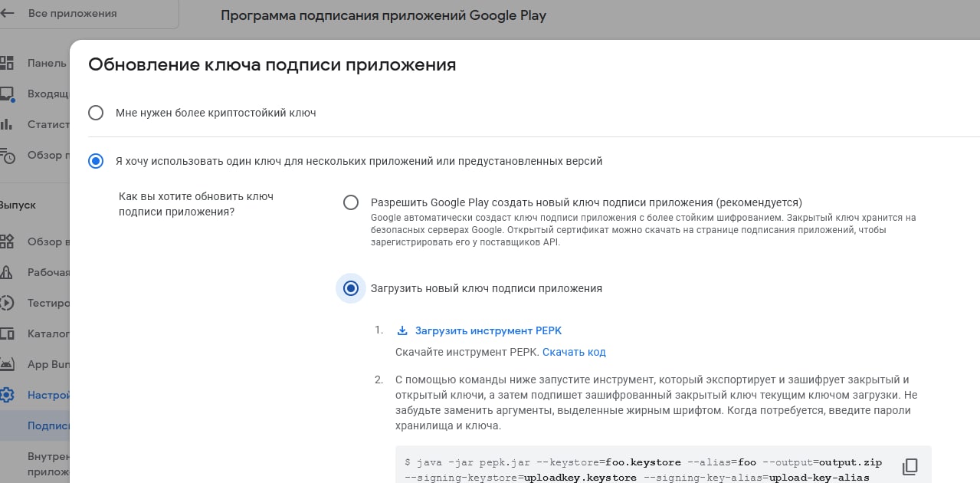This screenshot has width=980, height=483.
Task: Go back to Все приложения
Action: point(72,13)
